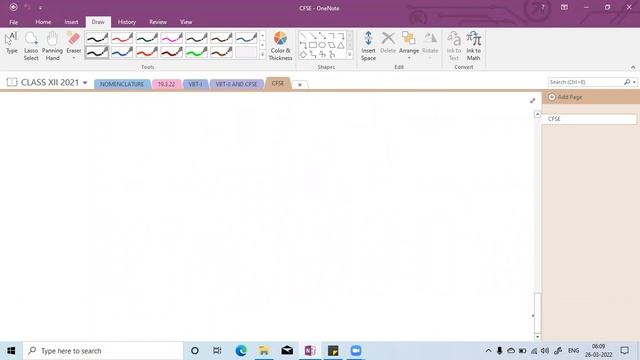
Task: Open Quick Access Toolbar customize dropdown
Action: (40, 8)
